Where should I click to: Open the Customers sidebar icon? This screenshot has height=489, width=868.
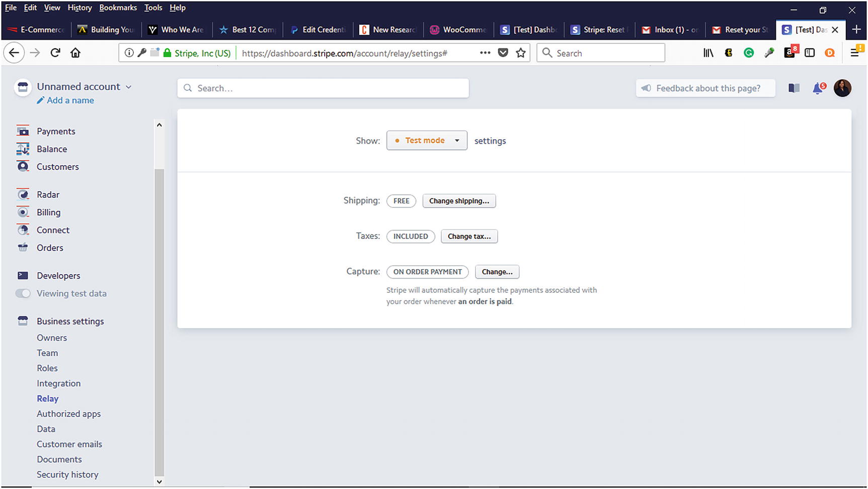click(23, 167)
